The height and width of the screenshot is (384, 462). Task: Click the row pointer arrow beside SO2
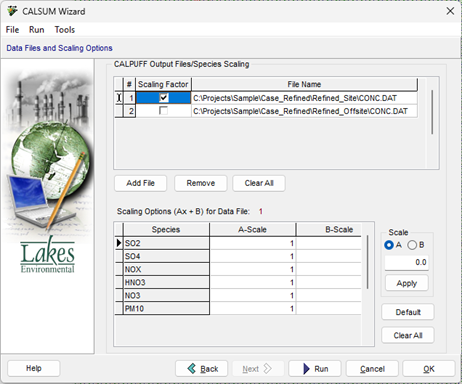click(x=119, y=243)
